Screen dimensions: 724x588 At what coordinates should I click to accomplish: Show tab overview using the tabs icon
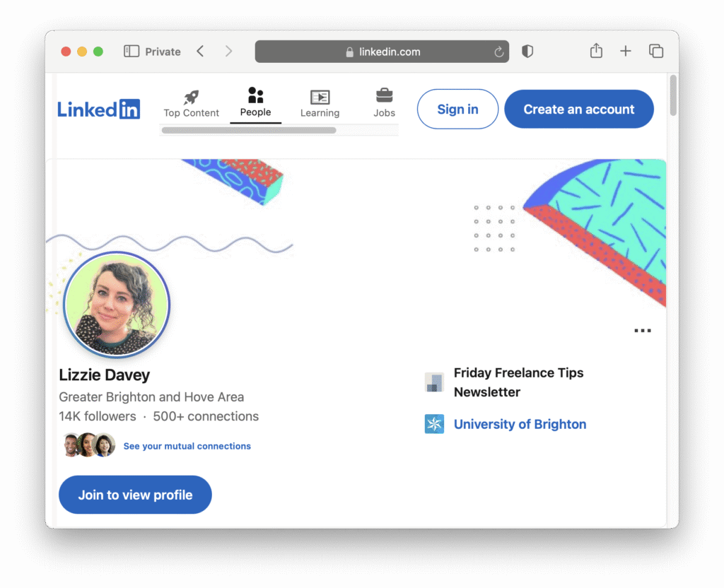(656, 51)
